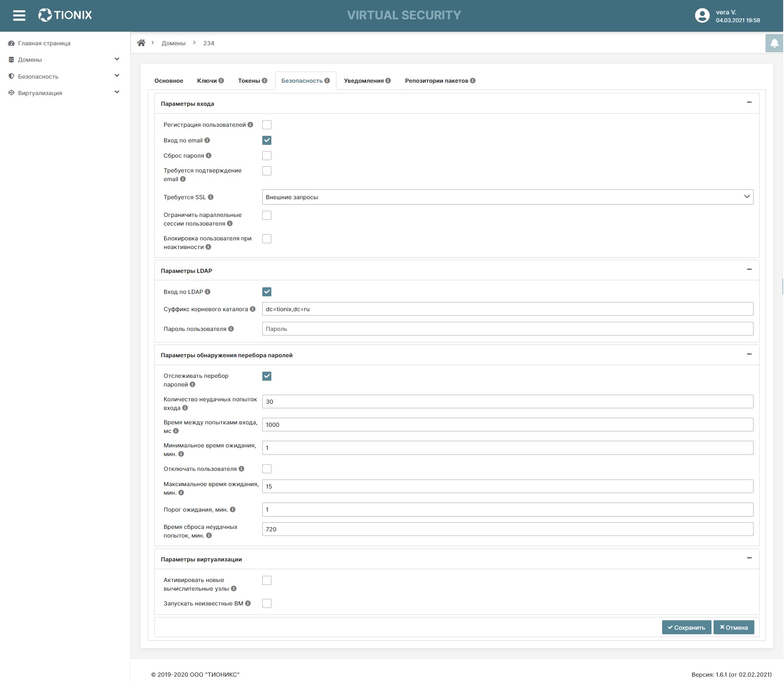The height and width of the screenshot is (682, 784).
Task: Click the Сохранить button
Action: (686, 627)
